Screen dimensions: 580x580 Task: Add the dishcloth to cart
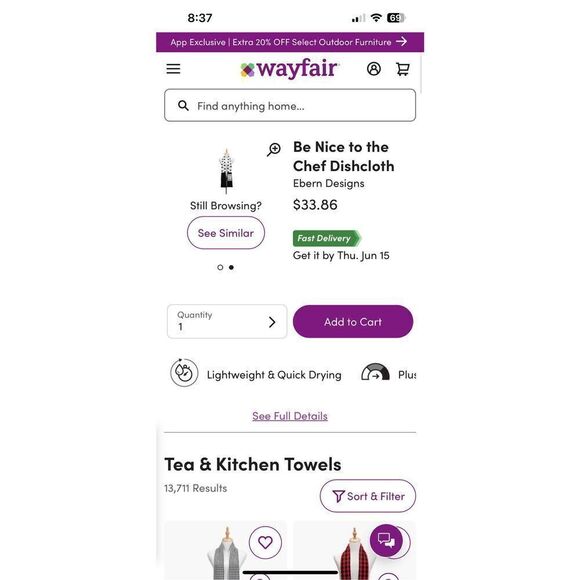(353, 321)
